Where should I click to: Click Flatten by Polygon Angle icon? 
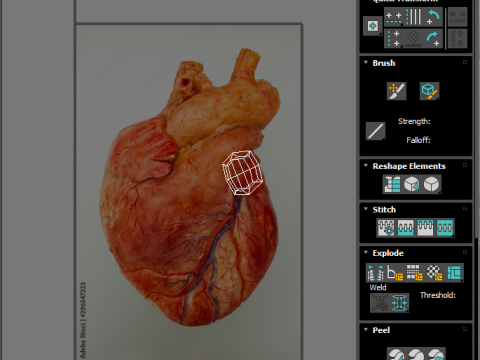pyautogui.click(x=395, y=273)
